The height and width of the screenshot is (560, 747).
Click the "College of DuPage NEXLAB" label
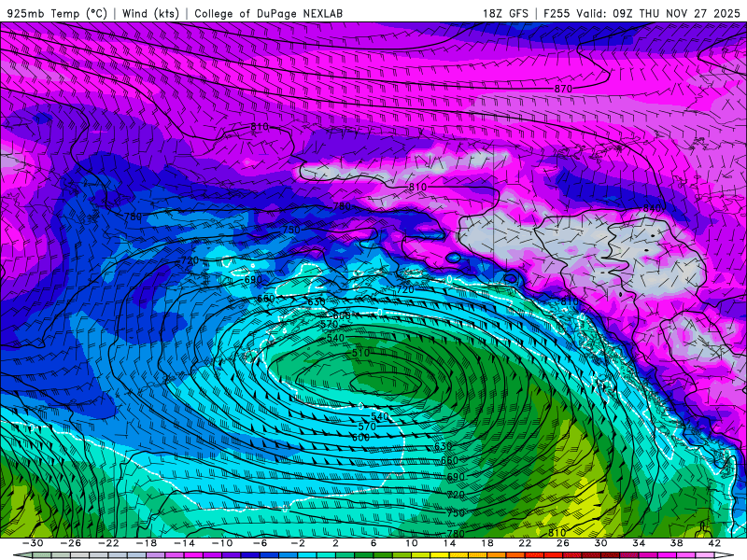[269, 13]
